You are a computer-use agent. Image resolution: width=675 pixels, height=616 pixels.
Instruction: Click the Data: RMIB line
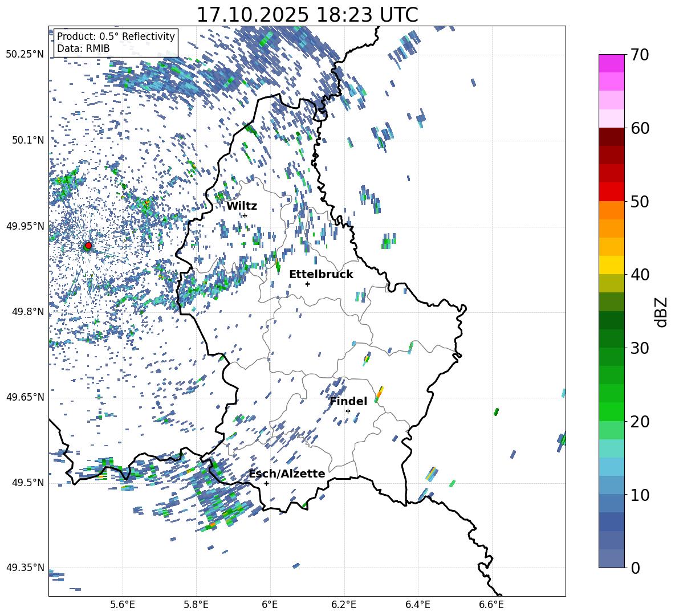point(83,48)
